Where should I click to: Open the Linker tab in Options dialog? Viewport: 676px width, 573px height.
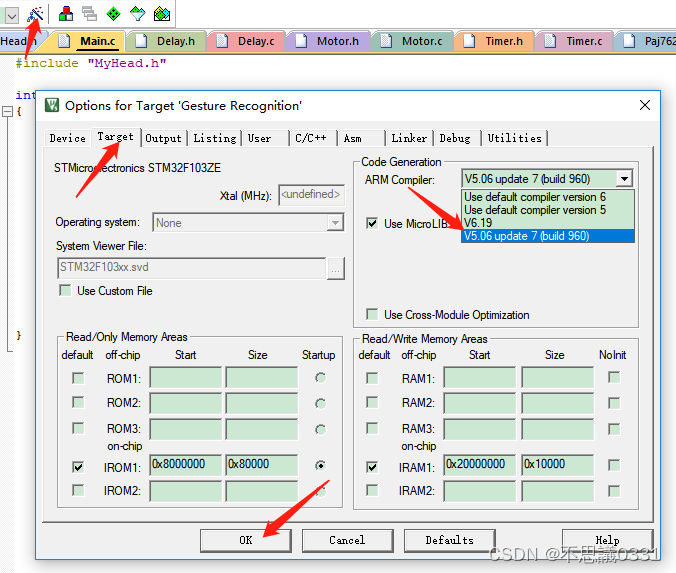[409, 138]
